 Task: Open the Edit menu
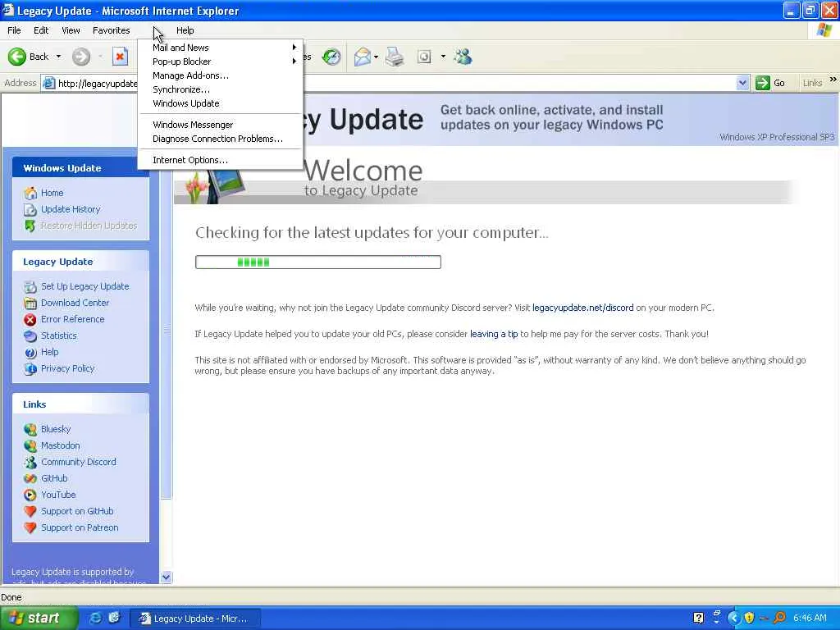41,30
